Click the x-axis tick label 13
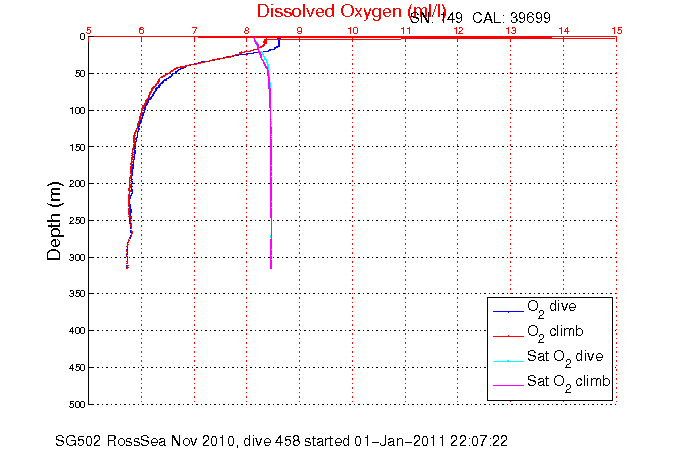This screenshot has width=681, height=454. pos(511,30)
